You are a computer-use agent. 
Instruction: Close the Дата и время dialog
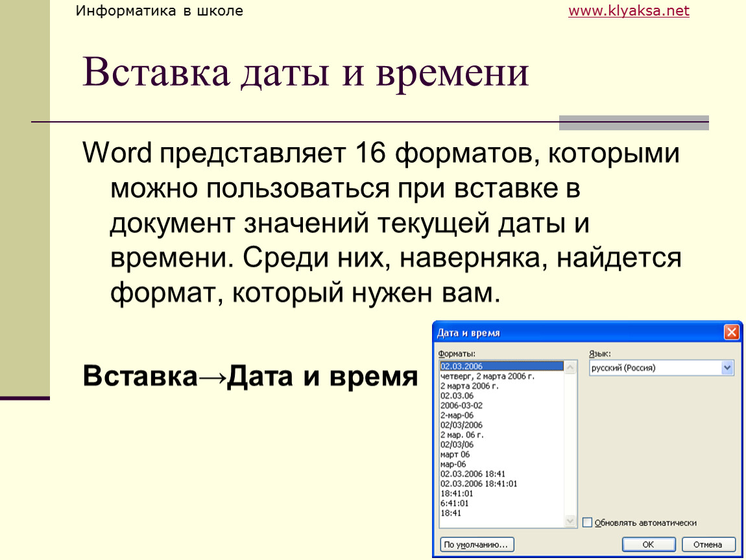point(731,332)
